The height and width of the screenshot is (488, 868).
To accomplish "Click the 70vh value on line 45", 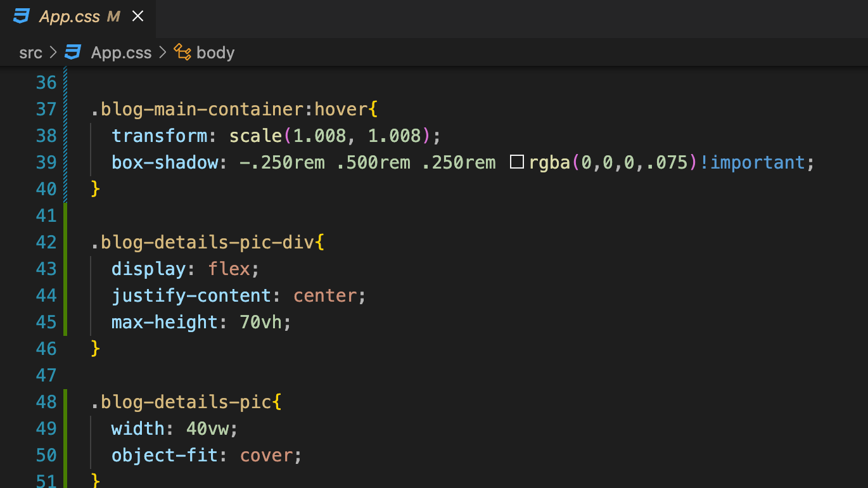I will coord(260,322).
